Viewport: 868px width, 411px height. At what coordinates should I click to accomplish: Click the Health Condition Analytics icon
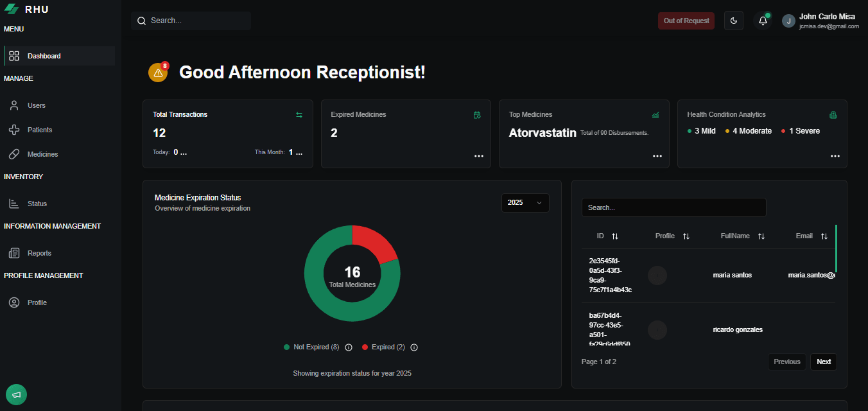pos(833,115)
